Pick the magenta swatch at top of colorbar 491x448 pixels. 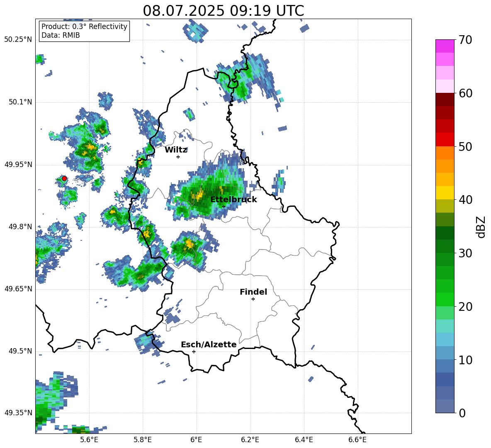click(x=445, y=46)
